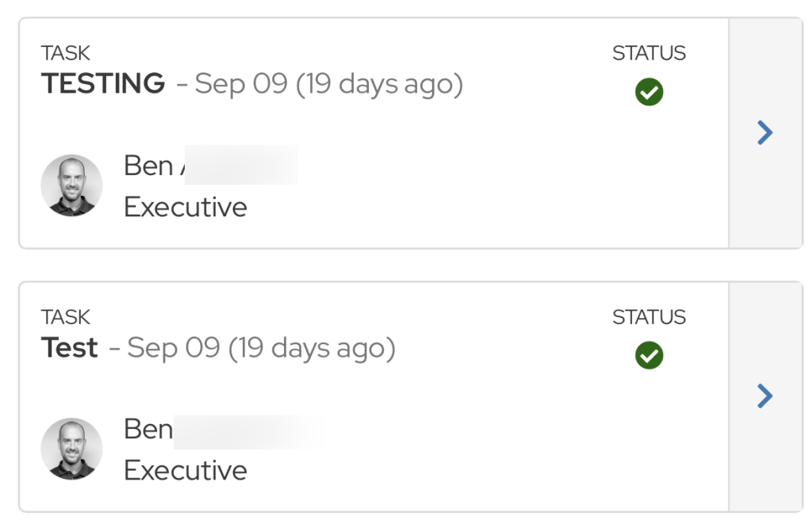The height and width of the screenshot is (524, 812).
Task: Click the STATUS heading in the Test card
Action: [649, 317]
